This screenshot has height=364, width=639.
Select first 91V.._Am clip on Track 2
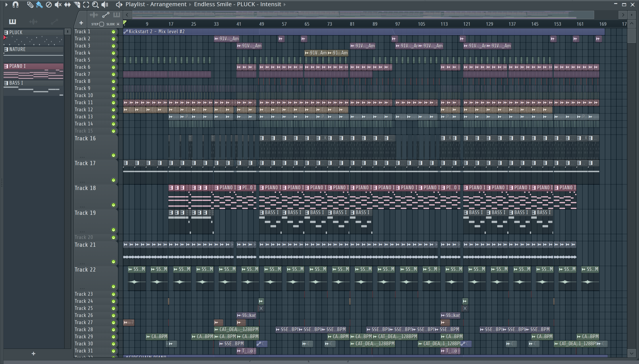(x=227, y=39)
